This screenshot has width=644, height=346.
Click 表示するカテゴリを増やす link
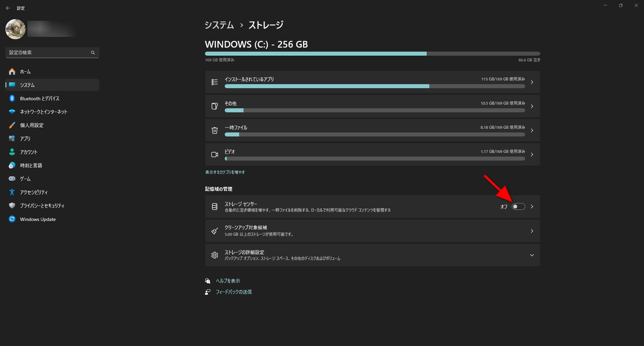[x=225, y=172]
